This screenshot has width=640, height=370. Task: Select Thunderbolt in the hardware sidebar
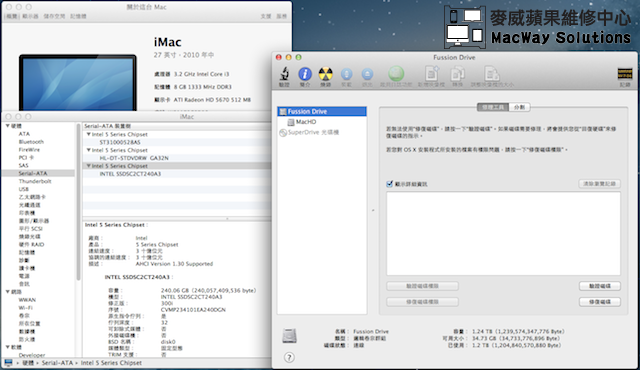point(35,182)
